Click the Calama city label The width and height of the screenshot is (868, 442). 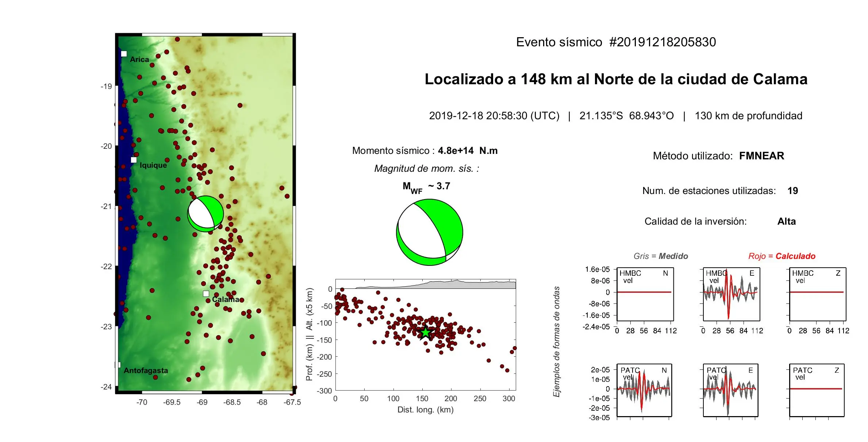pos(226,299)
